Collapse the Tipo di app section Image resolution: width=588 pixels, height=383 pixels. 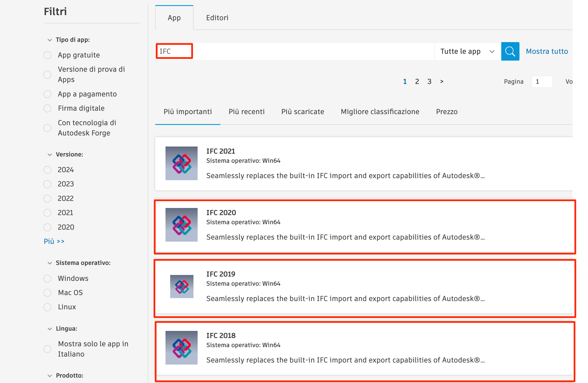tap(50, 40)
